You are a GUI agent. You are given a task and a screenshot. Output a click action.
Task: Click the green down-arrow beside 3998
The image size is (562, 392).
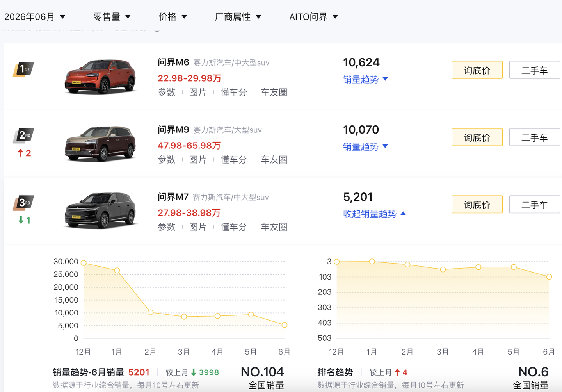pos(194,372)
